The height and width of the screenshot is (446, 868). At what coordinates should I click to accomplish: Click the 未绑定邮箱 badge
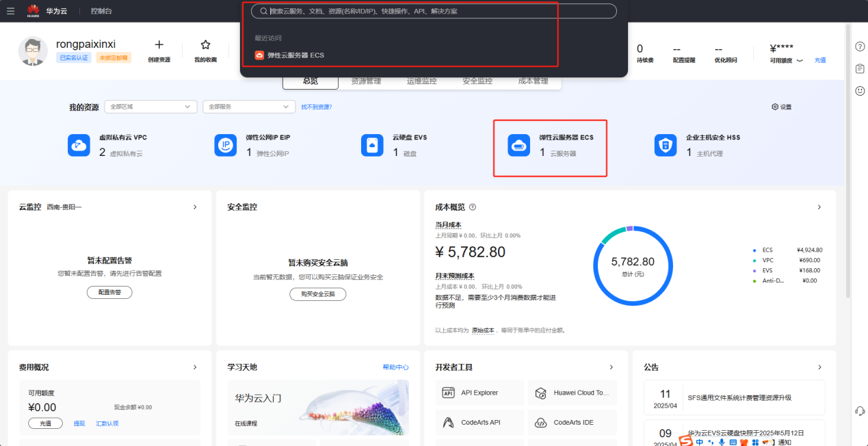click(x=113, y=58)
